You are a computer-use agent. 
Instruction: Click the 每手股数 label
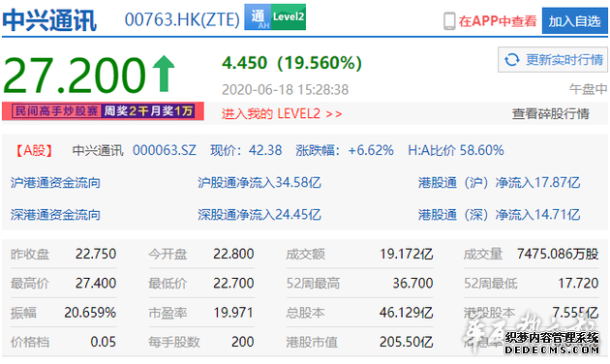[x=174, y=343]
